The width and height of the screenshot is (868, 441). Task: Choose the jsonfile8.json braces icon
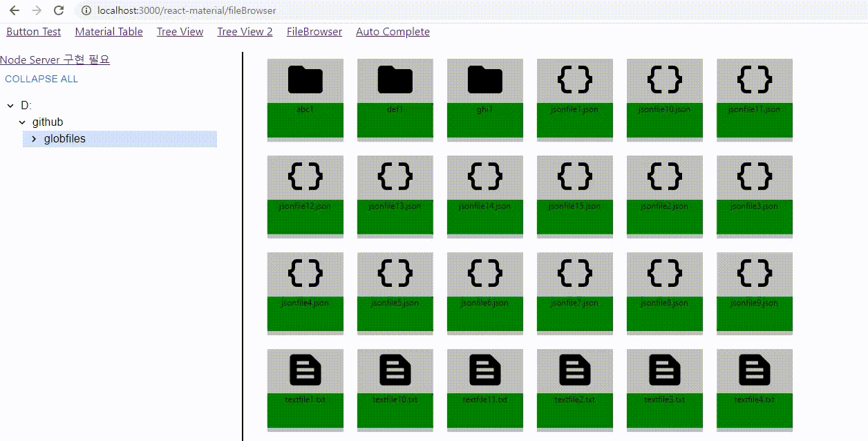[665, 273]
